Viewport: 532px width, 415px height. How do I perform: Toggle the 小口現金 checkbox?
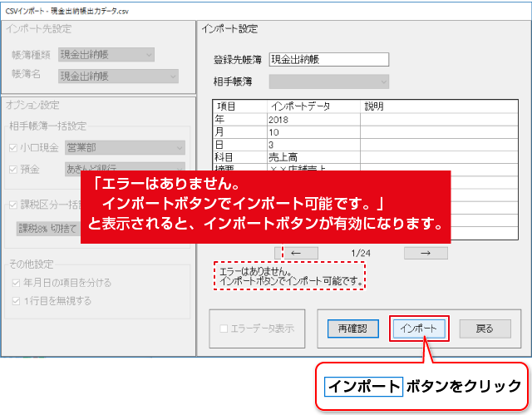[x=12, y=148]
